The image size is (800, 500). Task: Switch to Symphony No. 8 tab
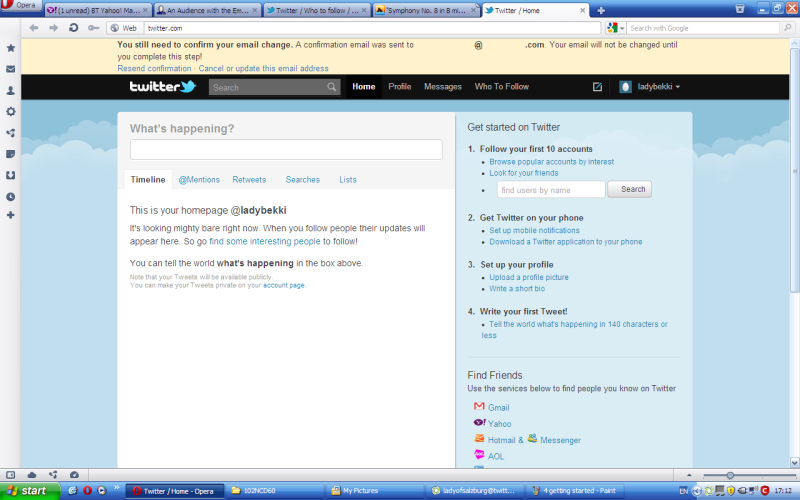[x=426, y=10]
